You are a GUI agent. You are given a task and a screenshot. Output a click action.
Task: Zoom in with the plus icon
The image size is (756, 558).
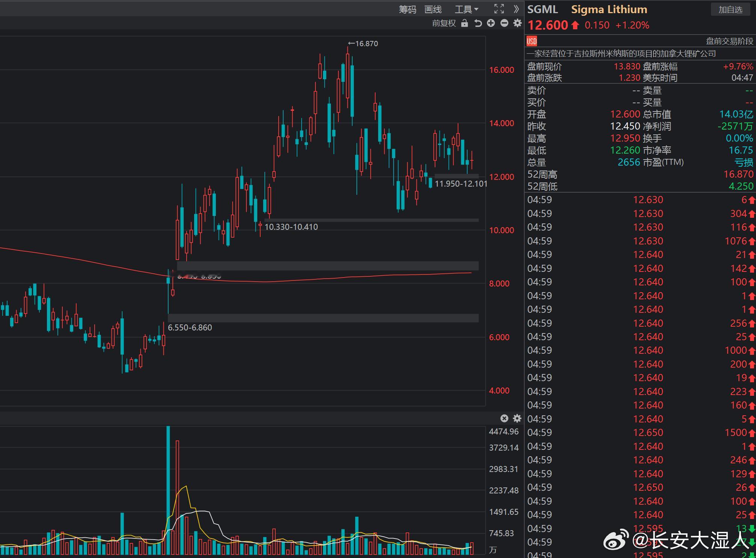(491, 23)
